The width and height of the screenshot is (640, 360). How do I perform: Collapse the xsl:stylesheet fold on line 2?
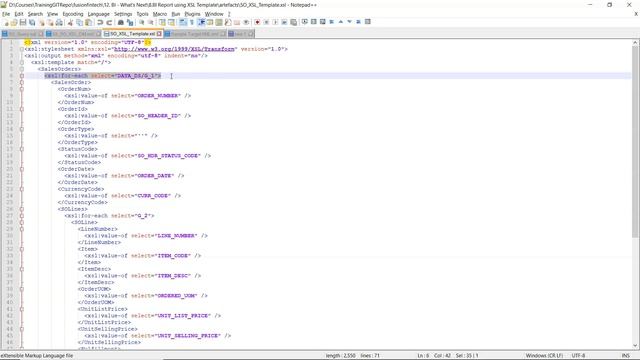click(x=22, y=49)
